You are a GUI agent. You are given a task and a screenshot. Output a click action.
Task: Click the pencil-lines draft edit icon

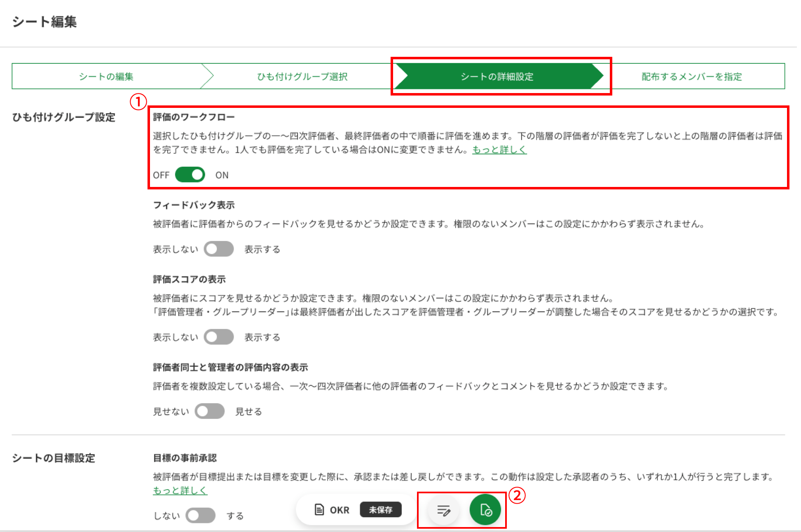(x=443, y=510)
